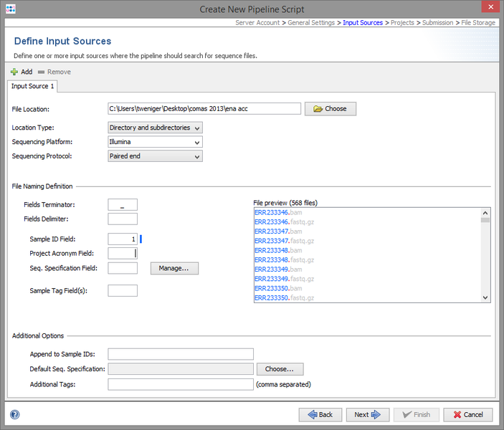This screenshot has width=504, height=430.
Task: Open the Sequencing Protocol dropdown
Action: tap(156, 156)
